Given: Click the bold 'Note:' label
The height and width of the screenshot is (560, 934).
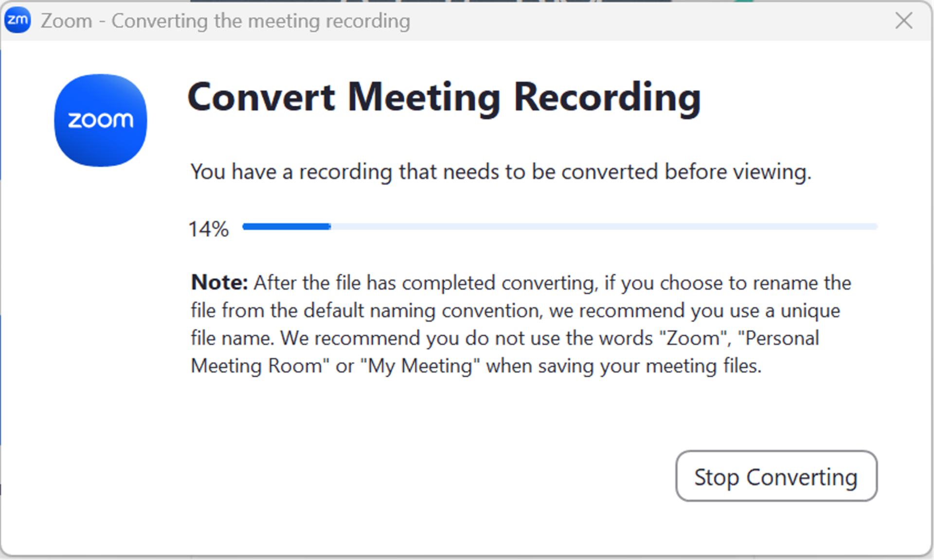Looking at the screenshot, I should point(219,282).
